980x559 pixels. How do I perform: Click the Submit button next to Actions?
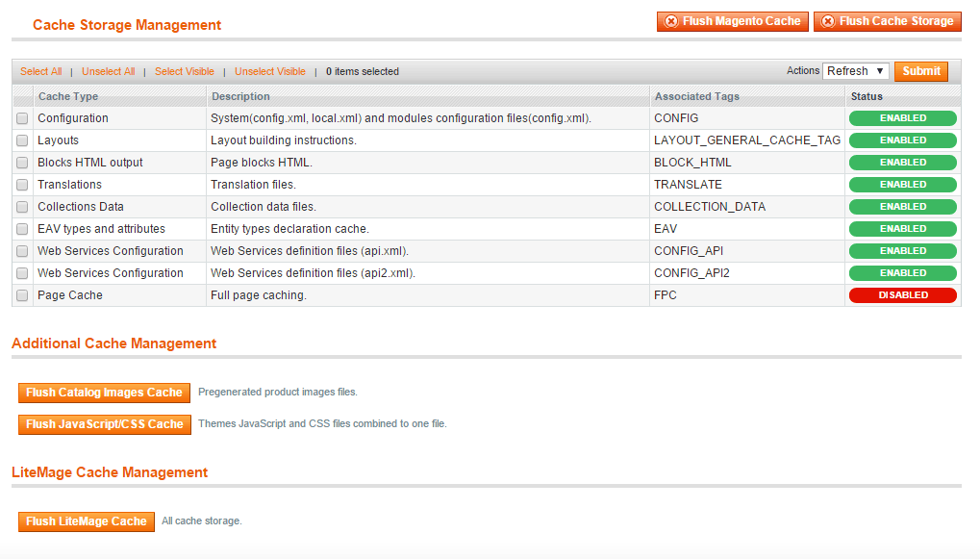point(921,71)
